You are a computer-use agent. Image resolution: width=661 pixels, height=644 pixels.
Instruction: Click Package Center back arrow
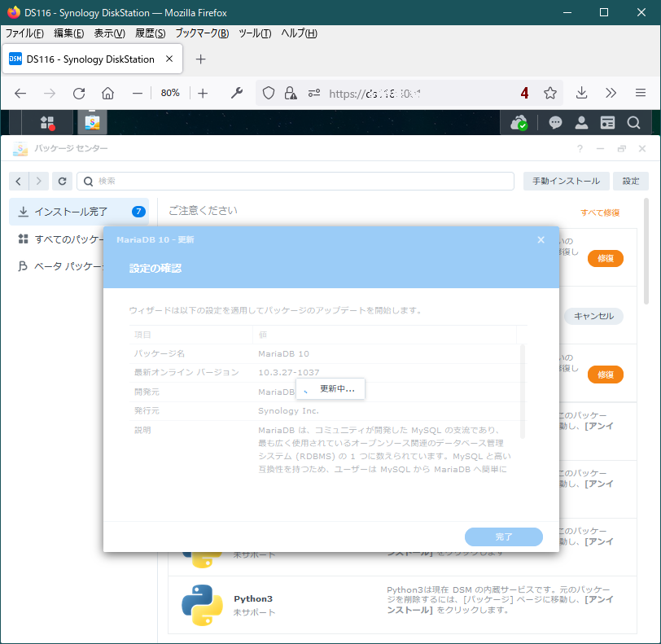pyautogui.click(x=19, y=182)
